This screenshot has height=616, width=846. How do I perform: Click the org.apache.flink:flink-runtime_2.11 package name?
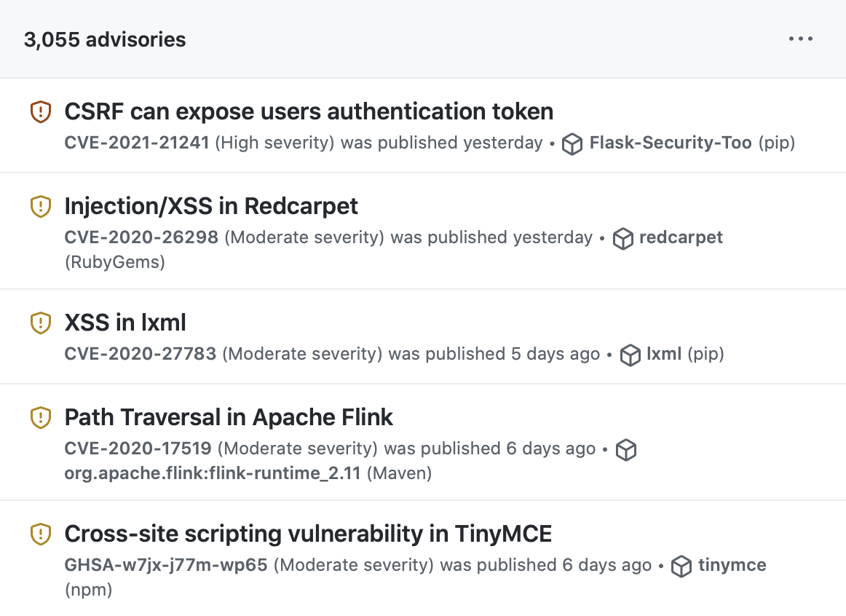pos(213,473)
